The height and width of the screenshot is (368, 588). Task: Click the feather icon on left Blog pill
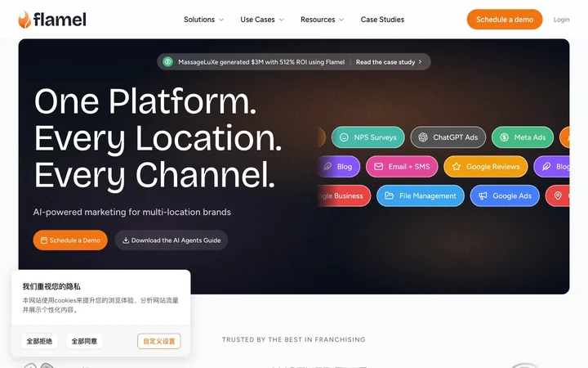tap(327, 167)
